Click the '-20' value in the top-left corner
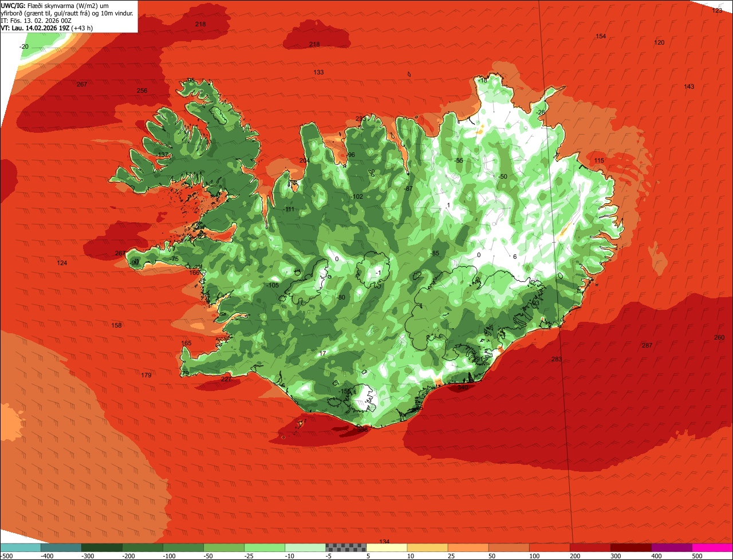This screenshot has height=560, width=733. [x=24, y=46]
